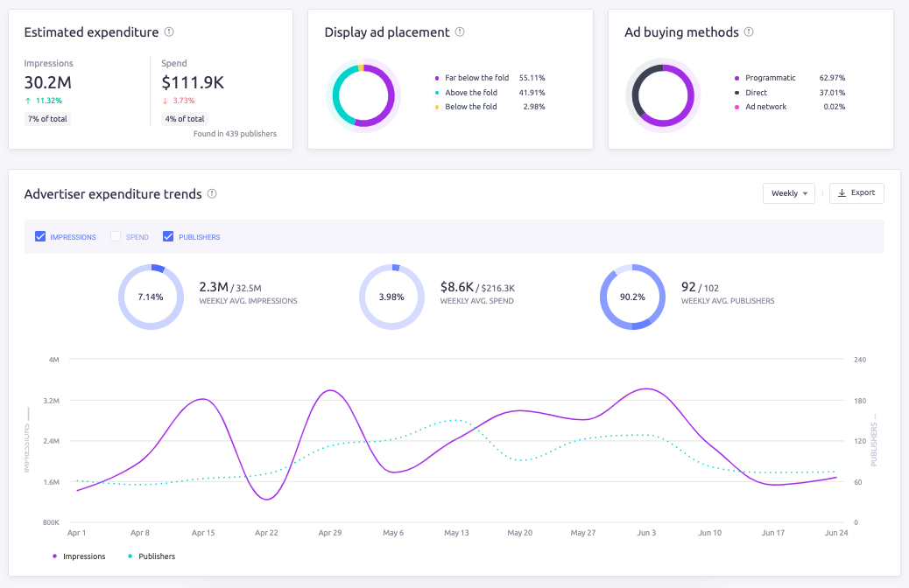The width and height of the screenshot is (909, 588).
Task: Click the weekly avg publishers donut chart
Action: pos(632,297)
